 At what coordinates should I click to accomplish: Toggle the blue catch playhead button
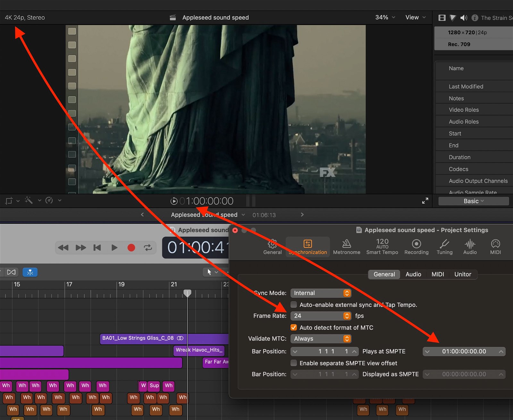click(x=30, y=272)
